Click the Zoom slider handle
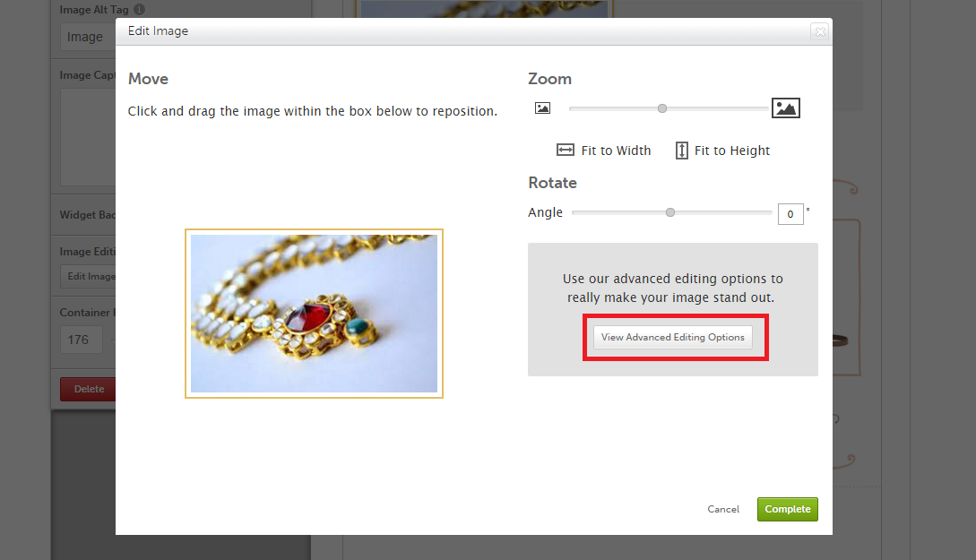The height and width of the screenshot is (560, 976). 662,108
